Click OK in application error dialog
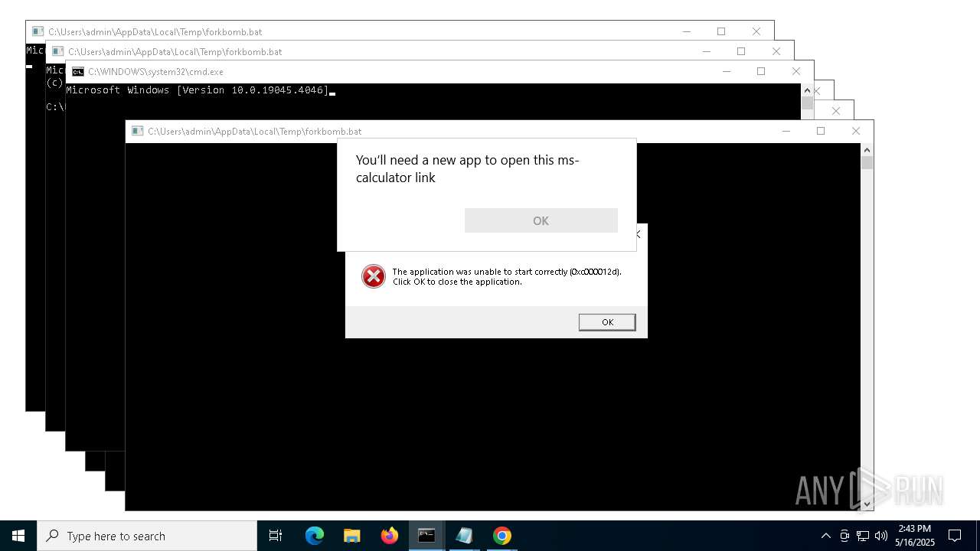This screenshot has height=551, width=980. (x=607, y=322)
